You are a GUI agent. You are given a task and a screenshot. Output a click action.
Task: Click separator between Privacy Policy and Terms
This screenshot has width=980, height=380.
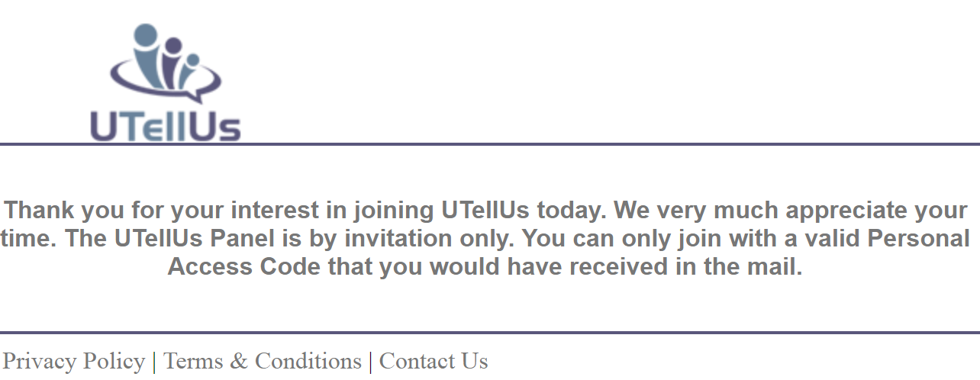[x=154, y=361]
